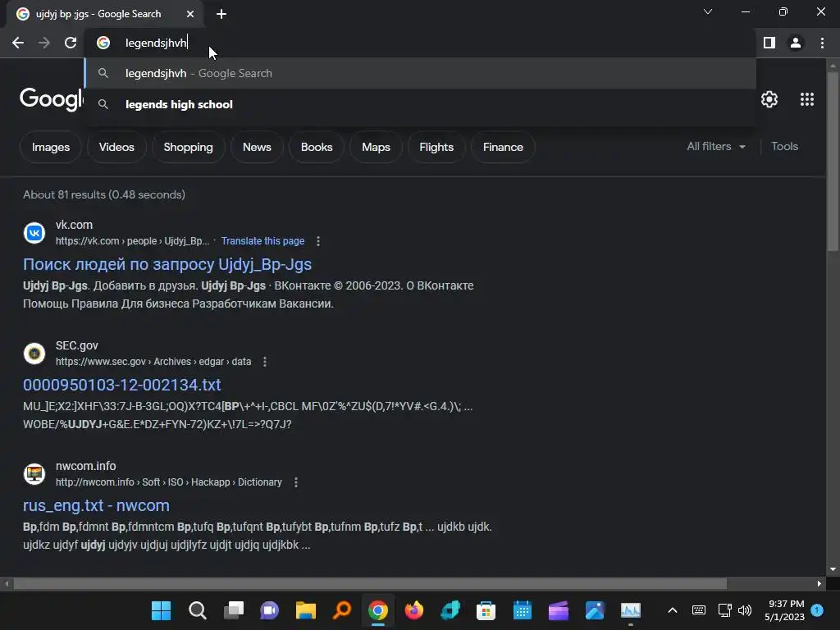This screenshot has width=840, height=630.
Task: Open the tab search chevron
Action: point(708,11)
